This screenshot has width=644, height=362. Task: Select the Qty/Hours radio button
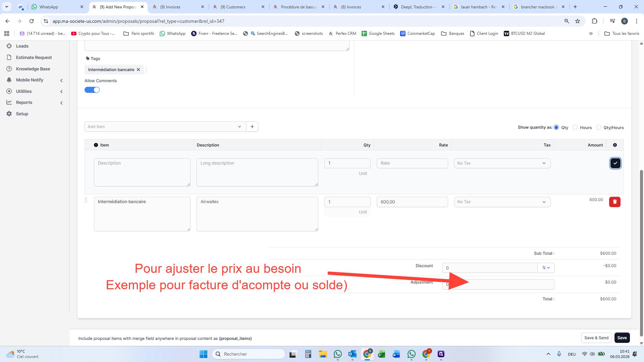click(x=598, y=127)
